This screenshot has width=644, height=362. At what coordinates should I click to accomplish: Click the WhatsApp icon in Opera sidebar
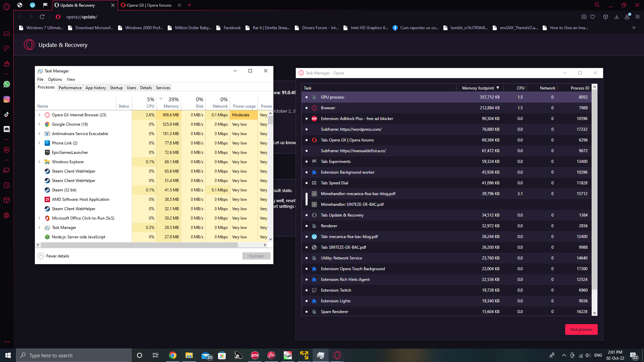pos(7,84)
